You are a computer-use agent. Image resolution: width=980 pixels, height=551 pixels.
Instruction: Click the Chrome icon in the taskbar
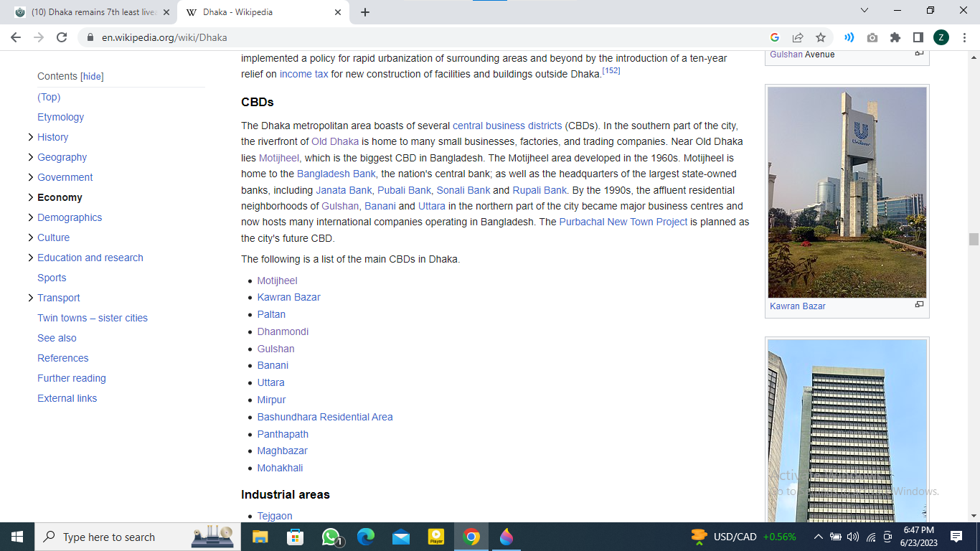coord(471,537)
